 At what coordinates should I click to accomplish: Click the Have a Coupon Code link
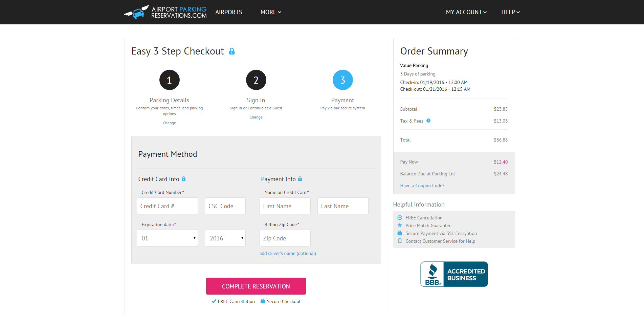[x=422, y=186]
